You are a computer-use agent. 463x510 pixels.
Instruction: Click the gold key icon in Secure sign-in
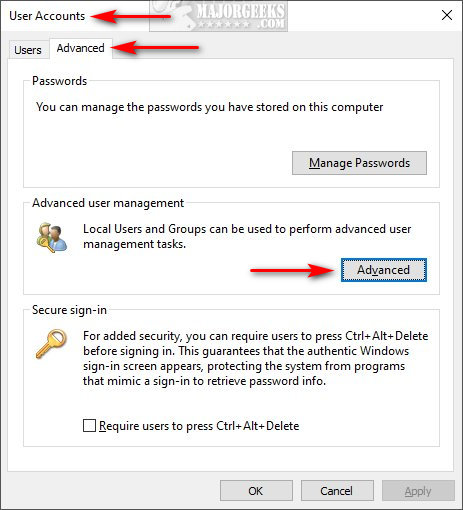tap(51, 343)
